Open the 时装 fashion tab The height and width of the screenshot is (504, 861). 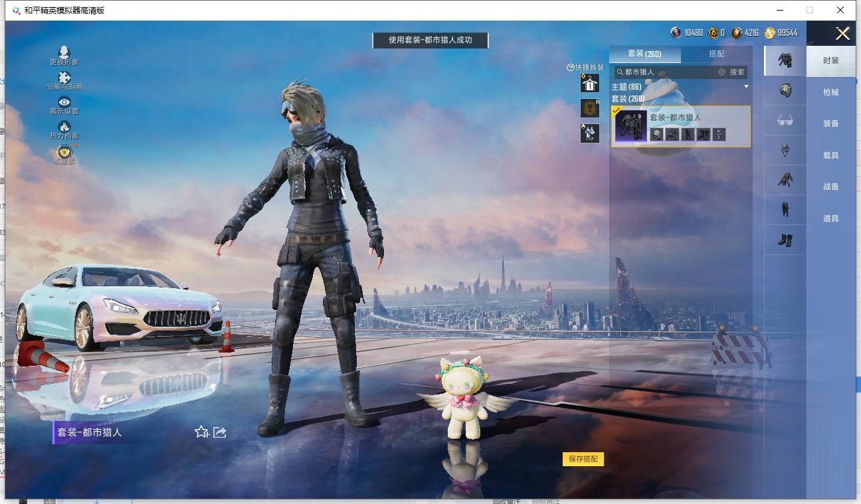pos(831,60)
